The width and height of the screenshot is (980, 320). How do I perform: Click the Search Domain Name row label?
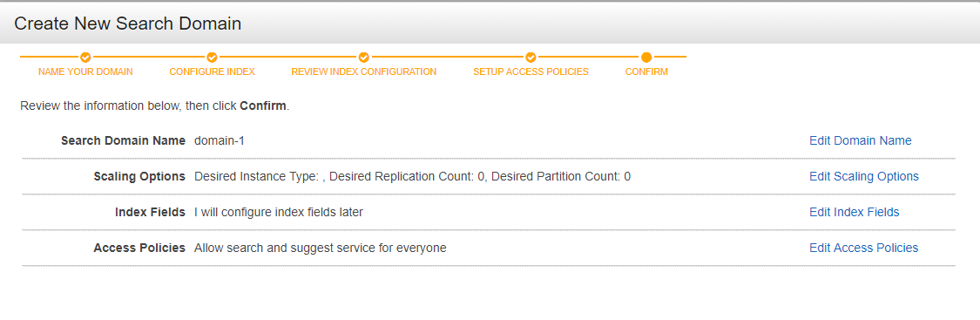tap(123, 140)
